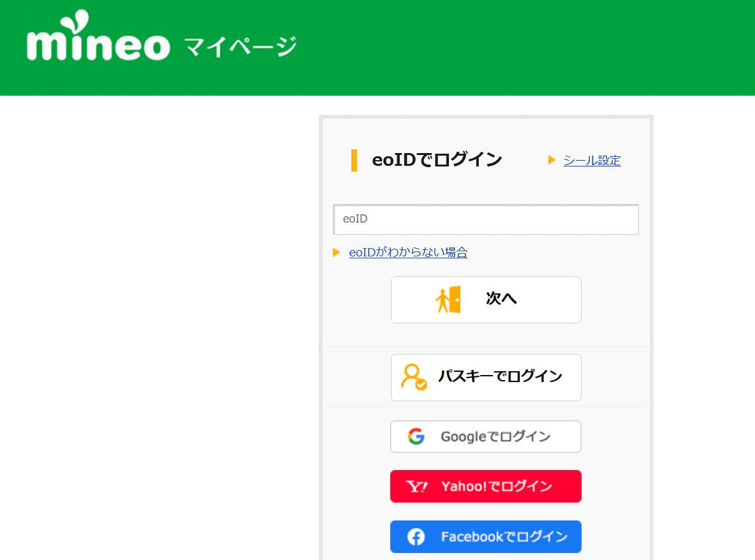Click the orange arrow beside eoIDがわからない場合
This screenshot has height=560, width=755.
(x=337, y=253)
